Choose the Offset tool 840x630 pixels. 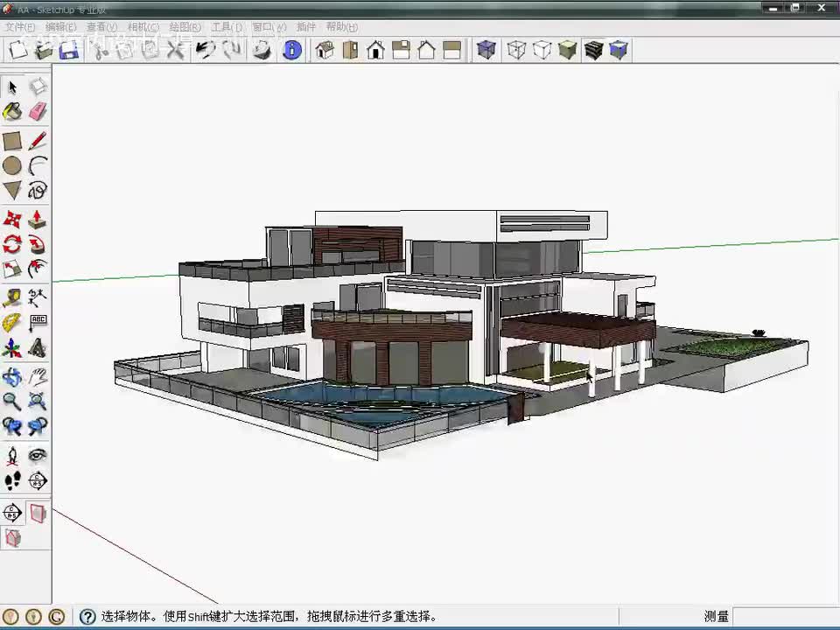(x=38, y=269)
